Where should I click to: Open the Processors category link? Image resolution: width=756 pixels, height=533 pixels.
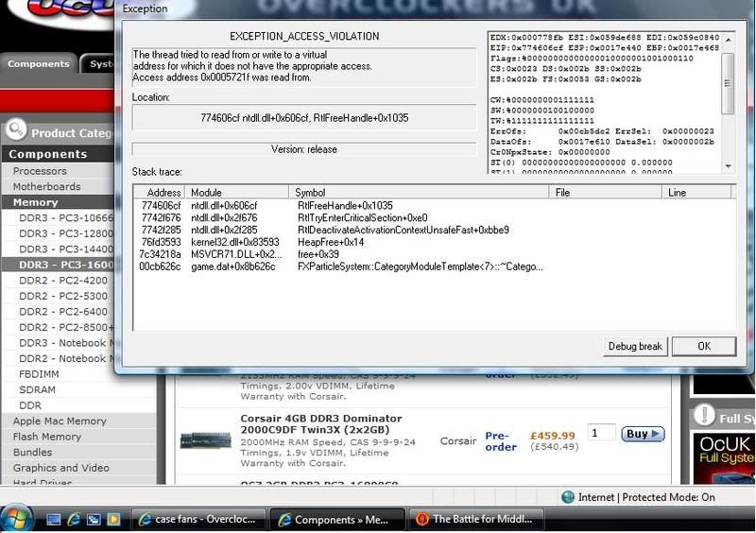click(40, 171)
